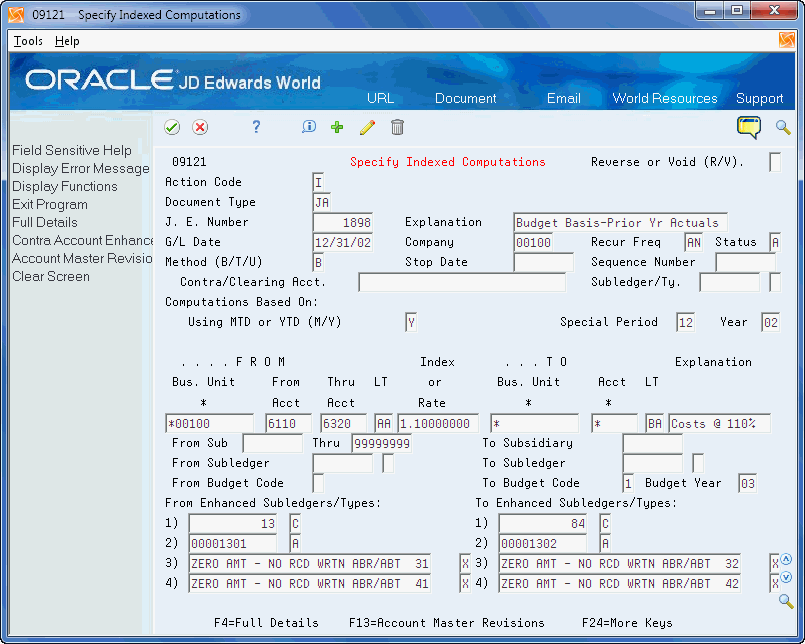The height and width of the screenshot is (644, 805).
Task: Click the orange JD Edwards icon in menu bar
Action: tap(787, 40)
